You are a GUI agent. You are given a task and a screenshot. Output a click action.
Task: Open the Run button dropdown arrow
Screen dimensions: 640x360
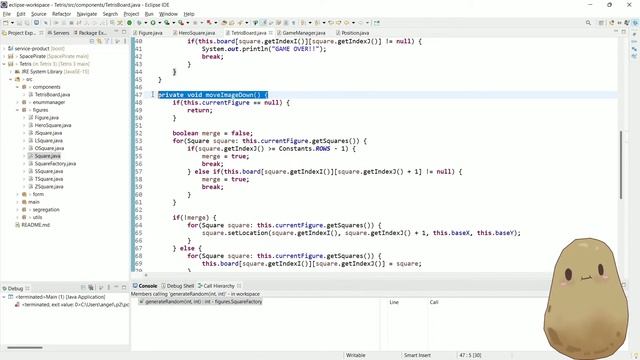pos(160,23)
